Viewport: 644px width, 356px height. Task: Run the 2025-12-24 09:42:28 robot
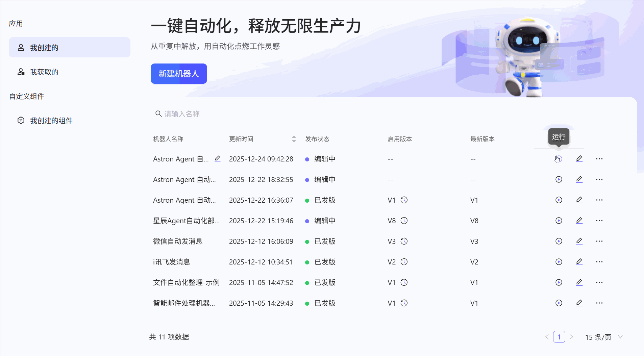559,159
